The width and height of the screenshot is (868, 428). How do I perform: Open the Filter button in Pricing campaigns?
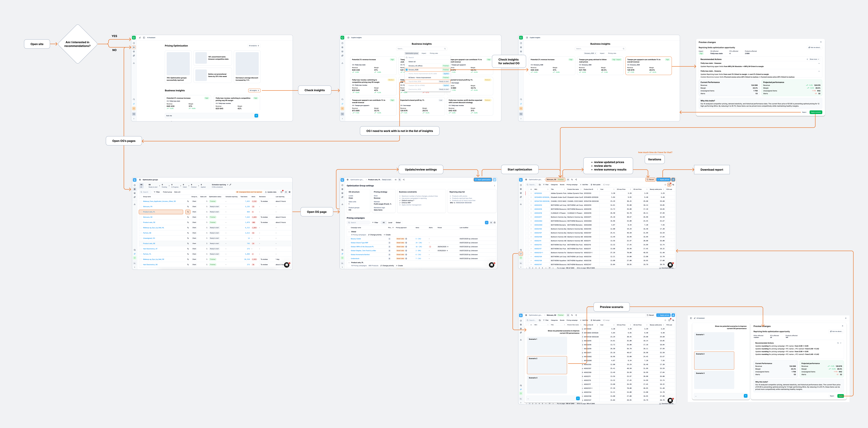pos(375,223)
